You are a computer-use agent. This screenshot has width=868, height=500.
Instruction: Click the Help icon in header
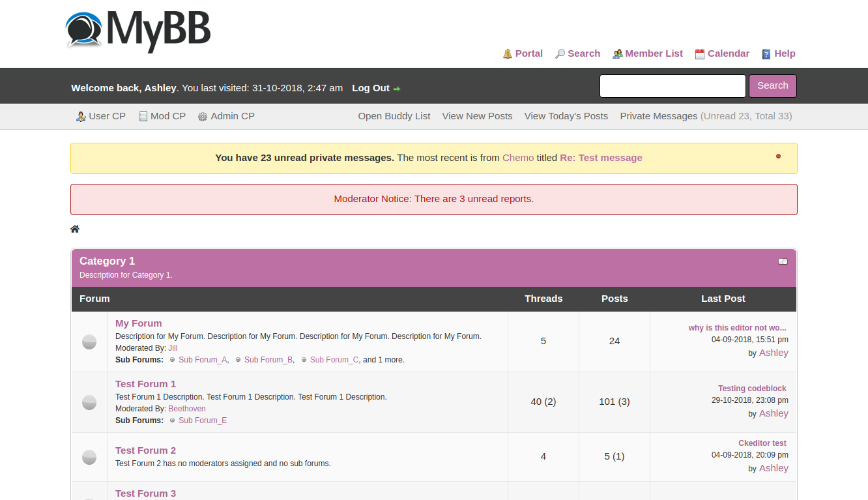766,54
